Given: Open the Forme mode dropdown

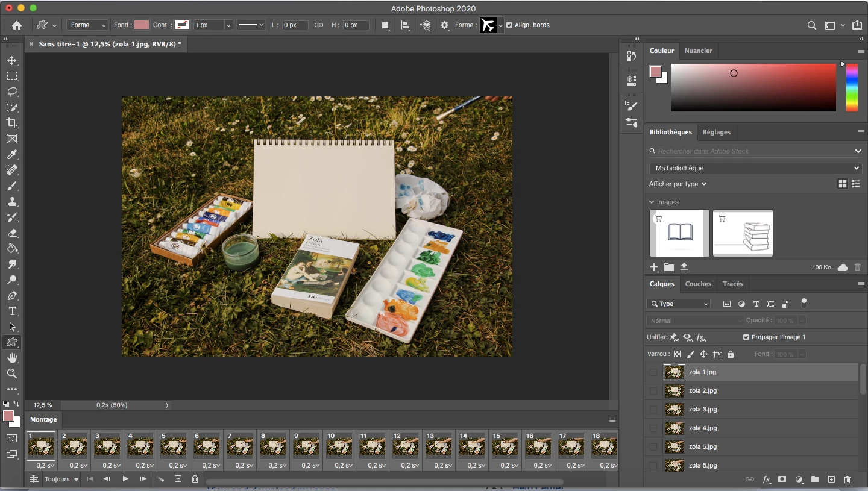Looking at the screenshot, I should (87, 25).
